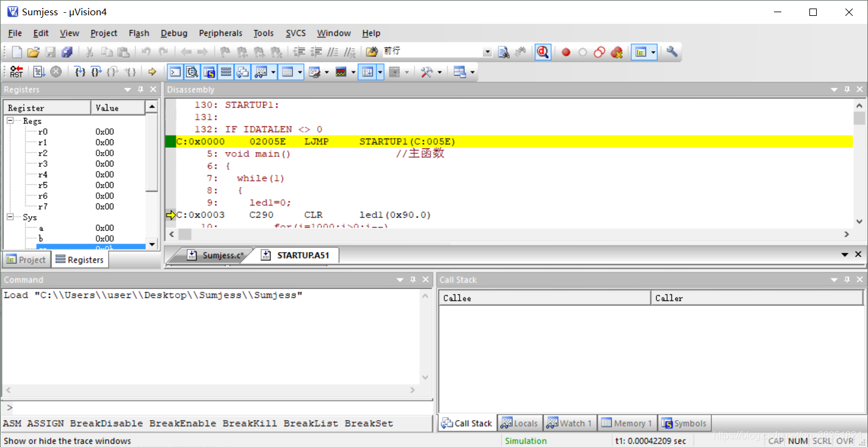Screen dimensions: 868x447
Task: Switch to the Watch 1 tab
Action: [x=569, y=423]
